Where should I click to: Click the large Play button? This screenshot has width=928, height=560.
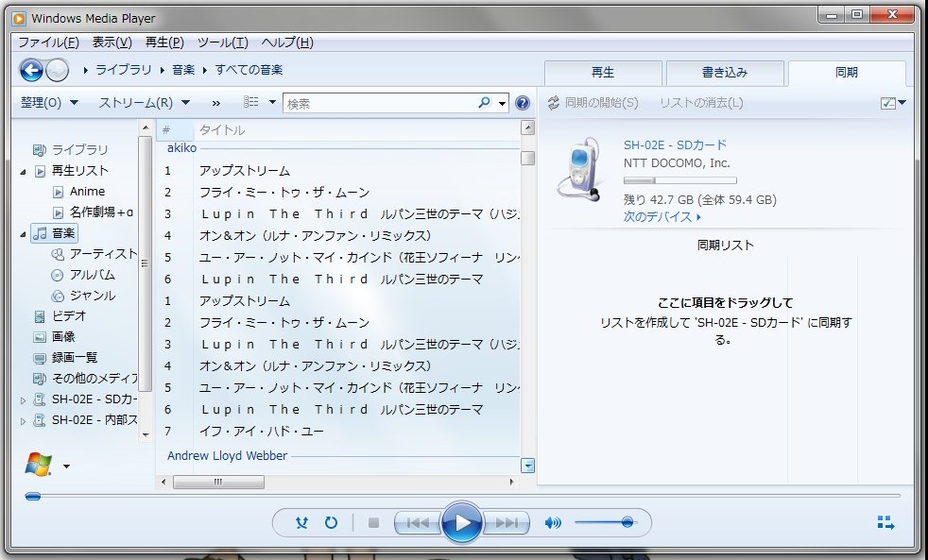[461, 522]
